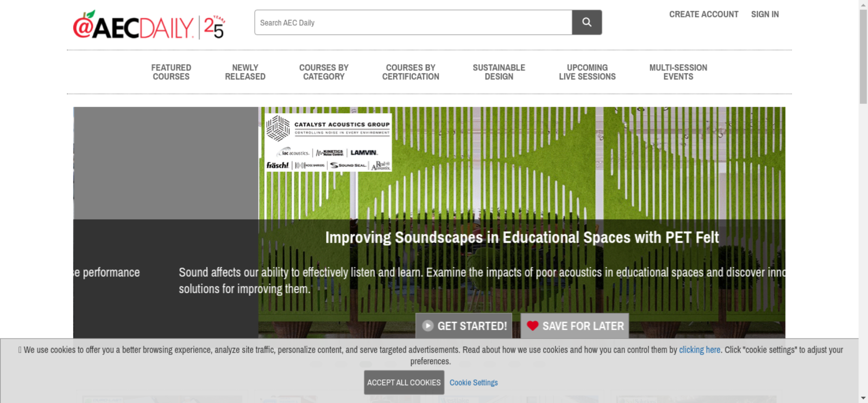Open the PET Felt course title
The width and height of the screenshot is (868, 403).
pyautogui.click(x=522, y=238)
